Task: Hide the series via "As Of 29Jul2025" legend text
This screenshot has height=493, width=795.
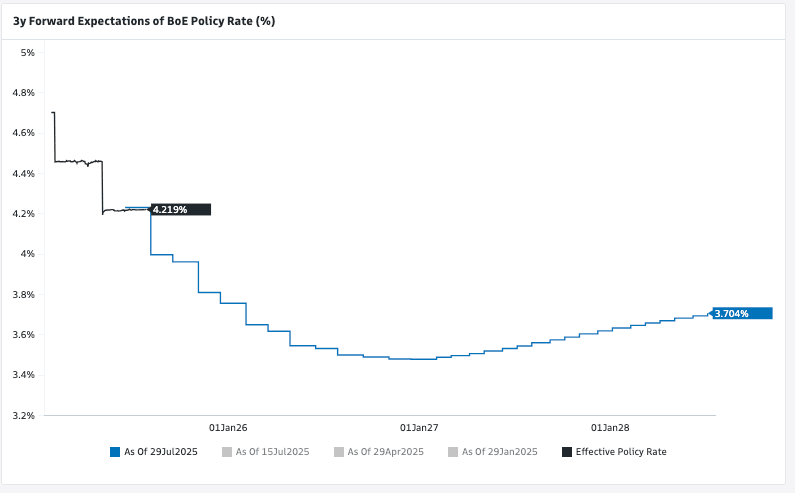Action: [161, 452]
